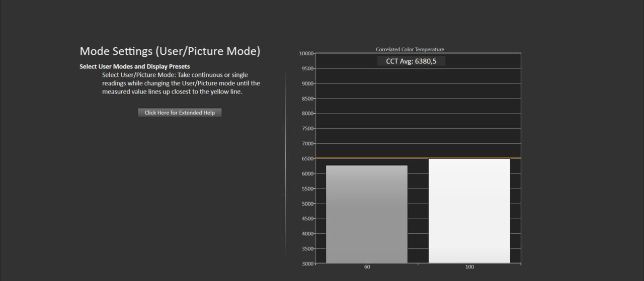
Task: Click the white 100 percent bar
Action: click(469, 211)
